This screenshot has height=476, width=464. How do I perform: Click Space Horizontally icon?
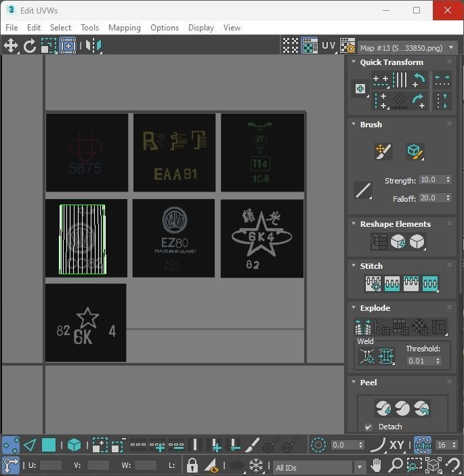coord(442,80)
